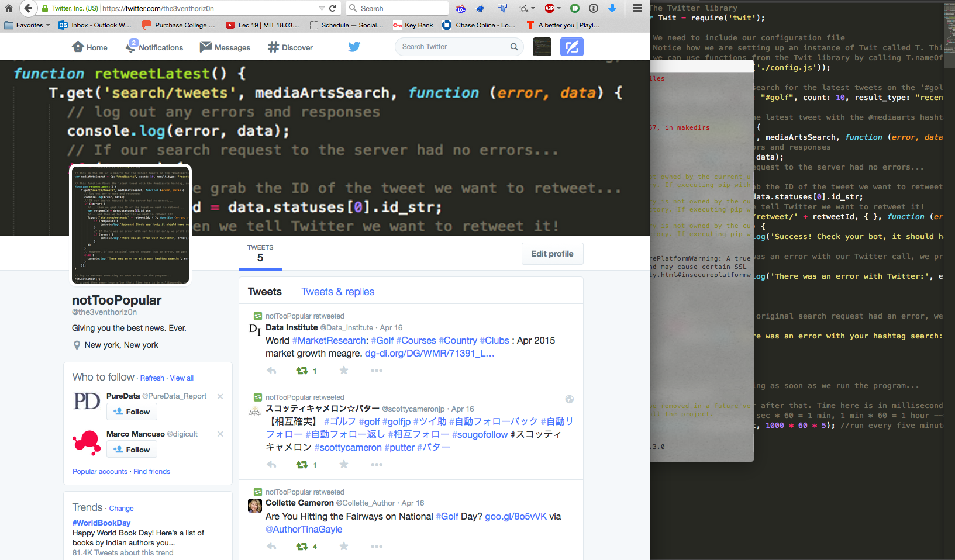The height and width of the screenshot is (560, 955).
Task: Click the Firefox downloads arrow icon
Action: point(612,8)
